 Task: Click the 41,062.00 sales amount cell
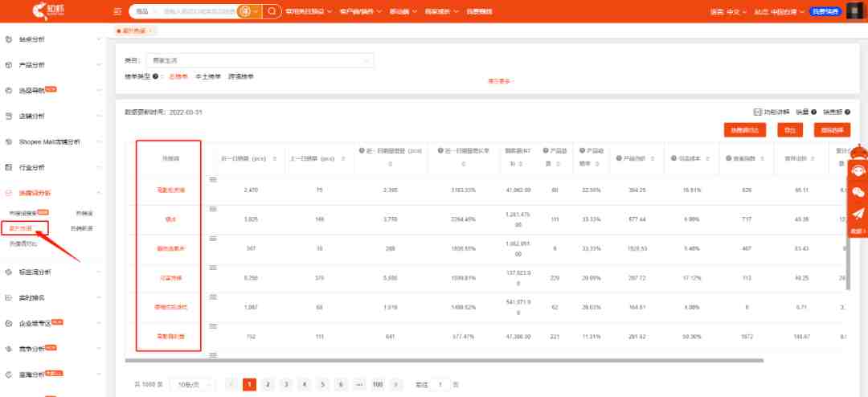pyautogui.click(x=518, y=190)
